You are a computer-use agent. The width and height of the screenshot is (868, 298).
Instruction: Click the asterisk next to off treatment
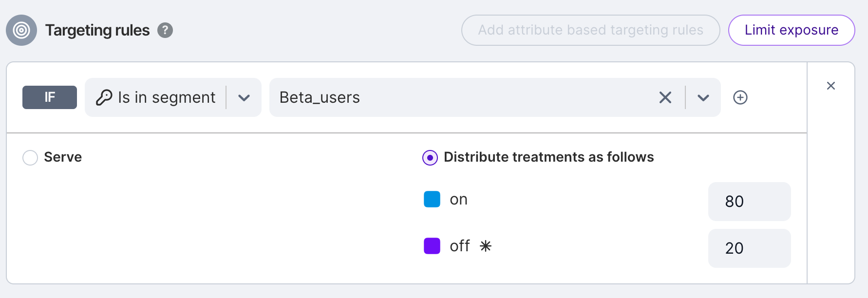[x=486, y=246]
